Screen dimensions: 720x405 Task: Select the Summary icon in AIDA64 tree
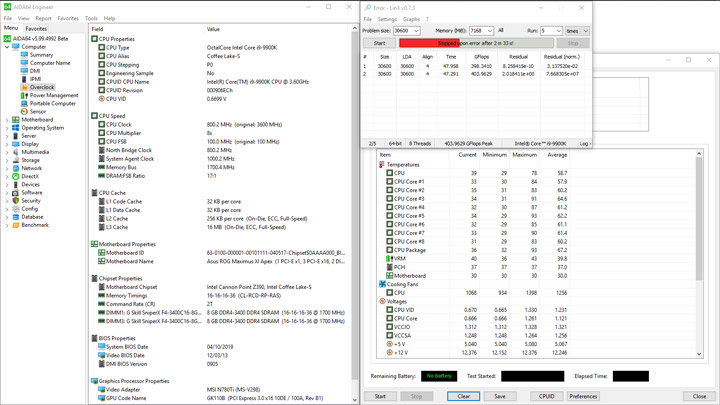(24, 55)
